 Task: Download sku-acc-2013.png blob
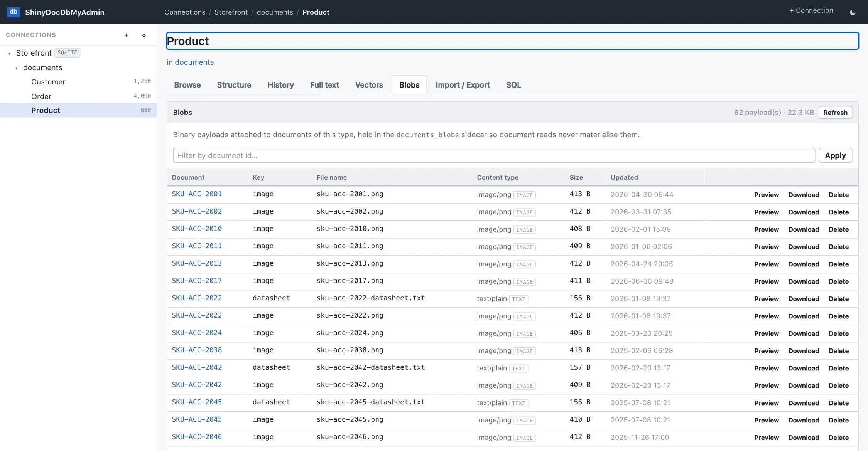pos(803,264)
